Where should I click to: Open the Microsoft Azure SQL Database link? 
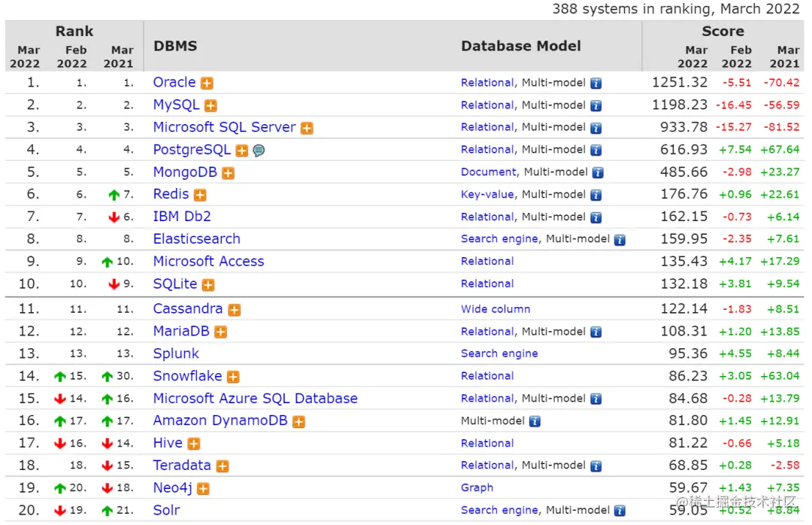[x=255, y=399]
